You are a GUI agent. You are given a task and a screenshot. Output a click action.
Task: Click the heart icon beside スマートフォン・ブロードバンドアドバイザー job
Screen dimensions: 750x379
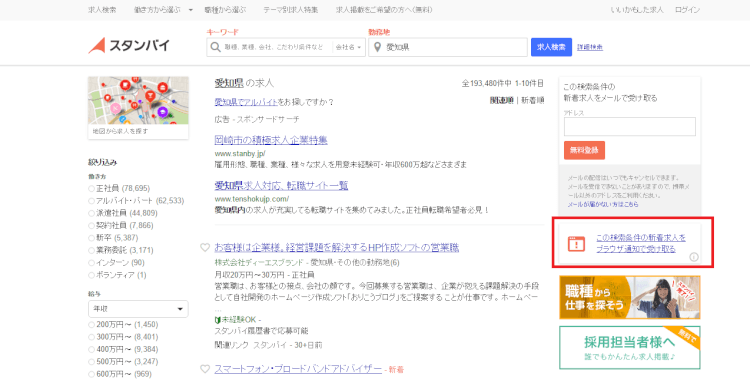pyautogui.click(x=205, y=369)
